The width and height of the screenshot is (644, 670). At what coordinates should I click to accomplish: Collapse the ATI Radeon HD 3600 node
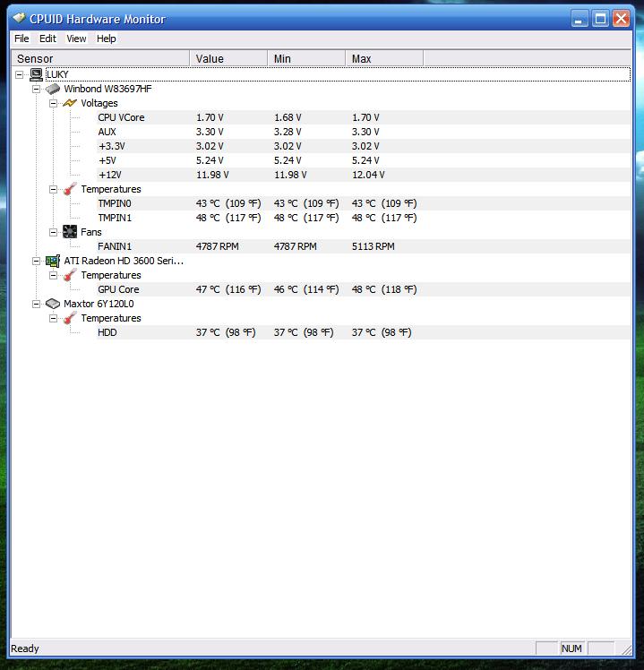37,261
